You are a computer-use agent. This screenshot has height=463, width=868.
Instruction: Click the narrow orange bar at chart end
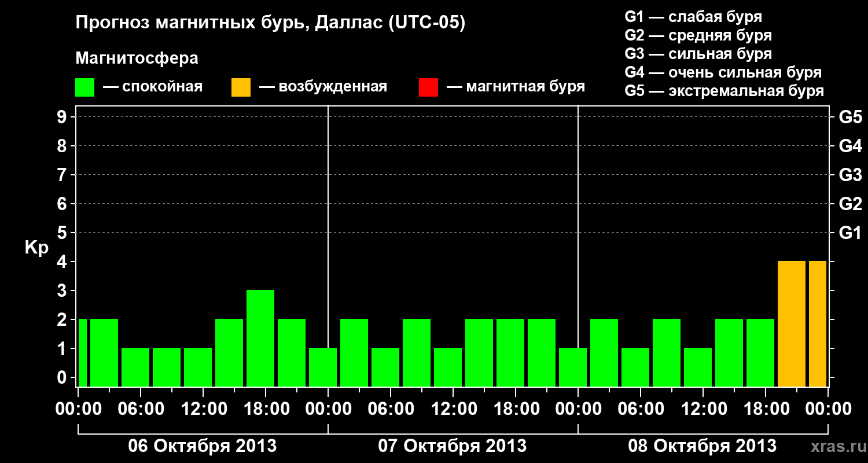(818, 324)
